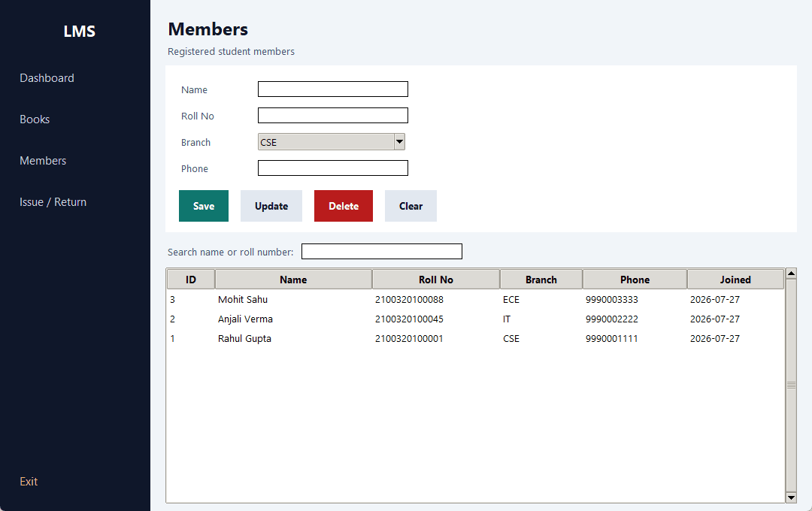Click roll number 2100320100045
The height and width of the screenshot is (511, 812).
coord(409,319)
